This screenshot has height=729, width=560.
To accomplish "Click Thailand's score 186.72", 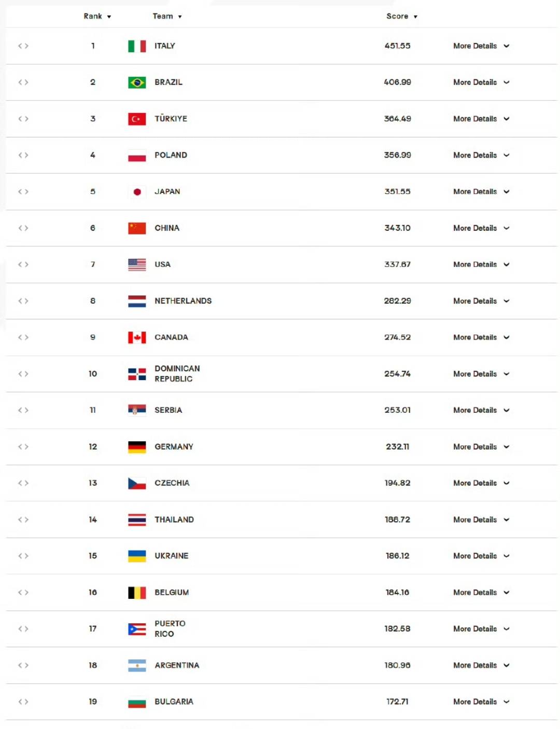I will click(x=397, y=520).
